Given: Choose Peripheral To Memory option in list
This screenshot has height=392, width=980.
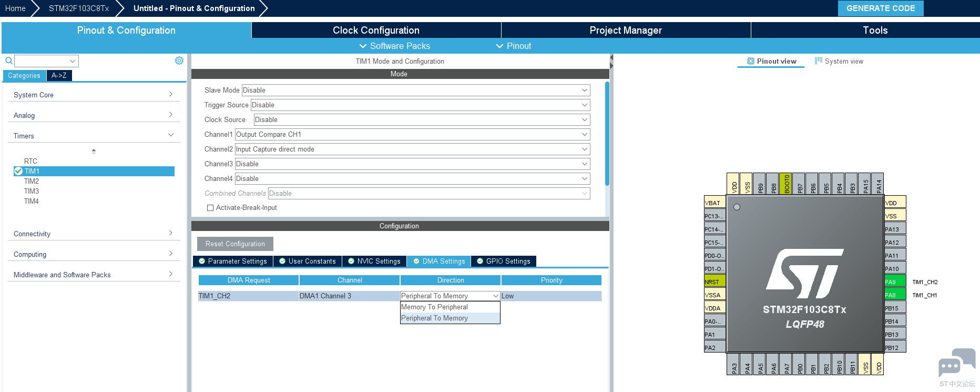Looking at the screenshot, I should coord(450,318).
